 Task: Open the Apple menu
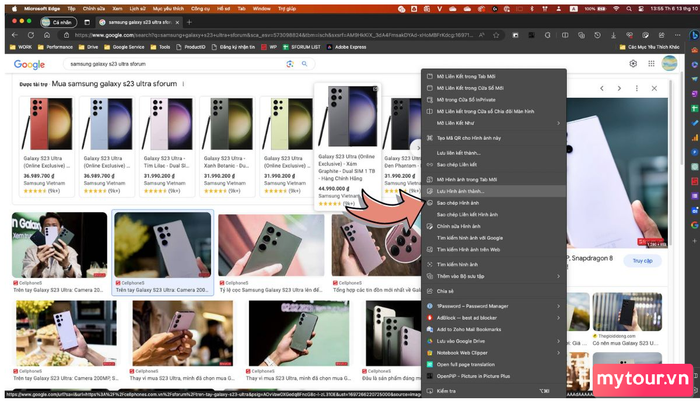(14, 8)
